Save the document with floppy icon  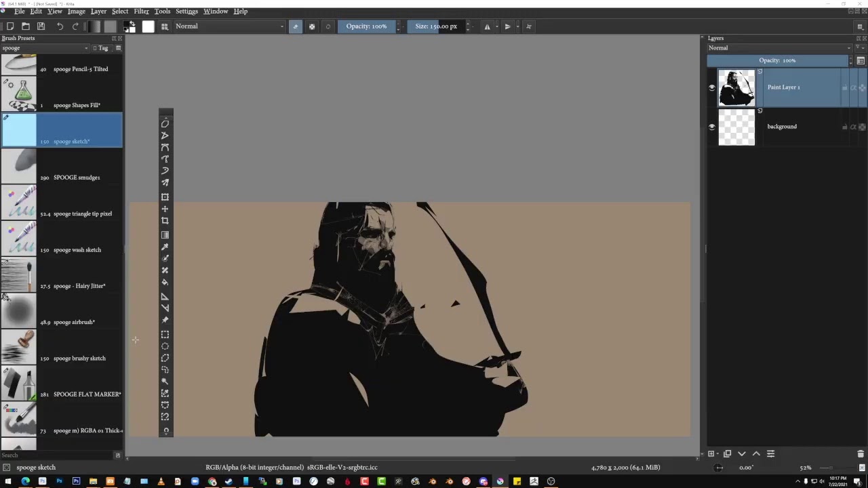[x=41, y=26]
